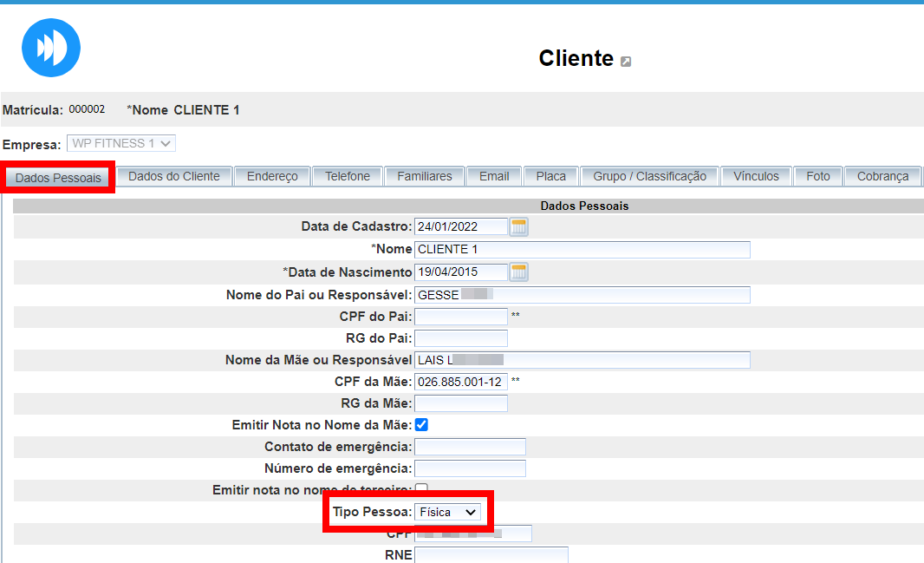Click the Número de emergência field

470,468
